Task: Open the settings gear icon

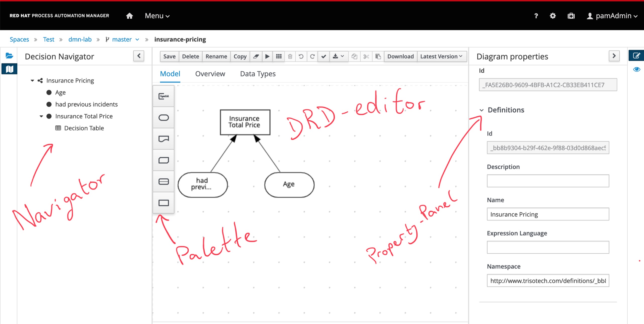Action: (x=553, y=16)
